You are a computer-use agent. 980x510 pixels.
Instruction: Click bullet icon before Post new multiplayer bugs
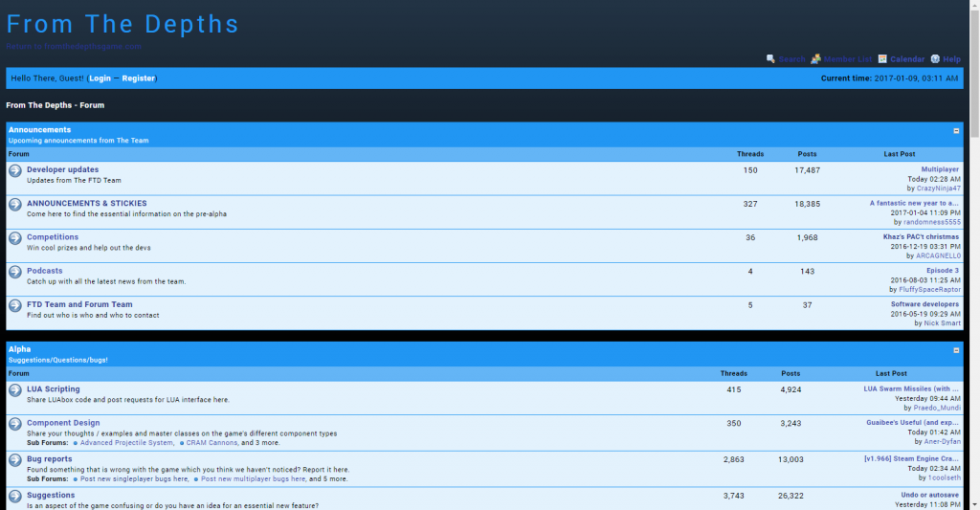pyautogui.click(x=196, y=479)
